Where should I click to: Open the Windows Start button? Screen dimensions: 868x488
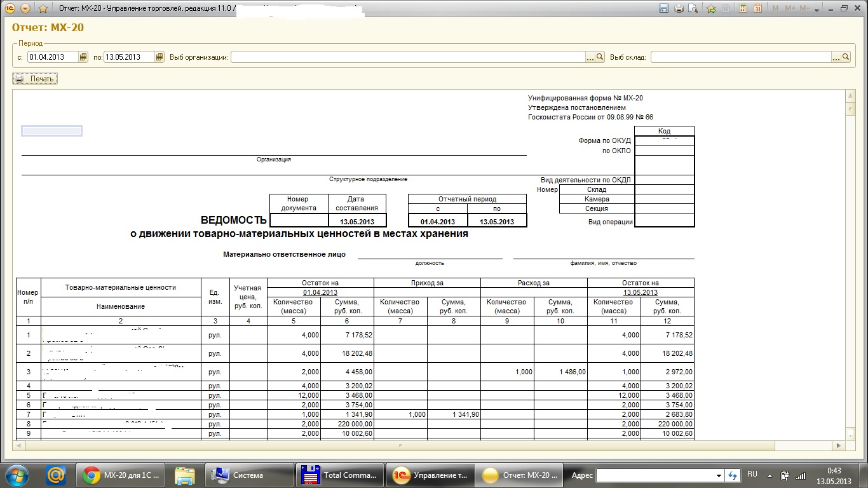point(16,475)
